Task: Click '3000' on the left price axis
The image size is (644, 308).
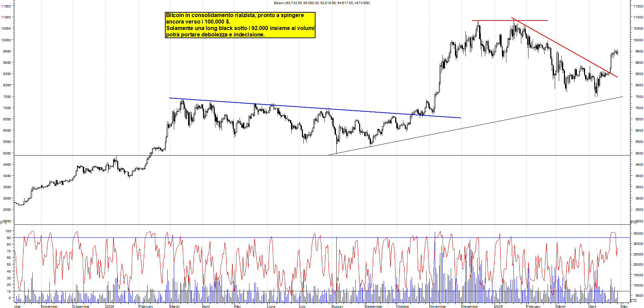Action: coord(6,199)
